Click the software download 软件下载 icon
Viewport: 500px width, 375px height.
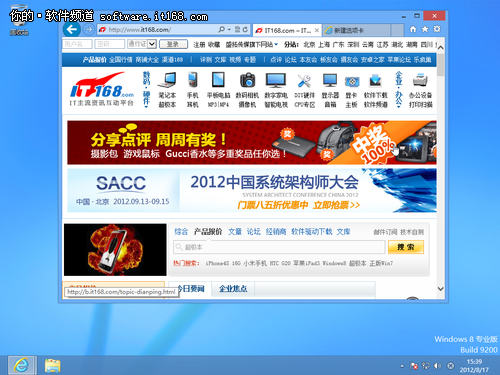(x=375, y=81)
